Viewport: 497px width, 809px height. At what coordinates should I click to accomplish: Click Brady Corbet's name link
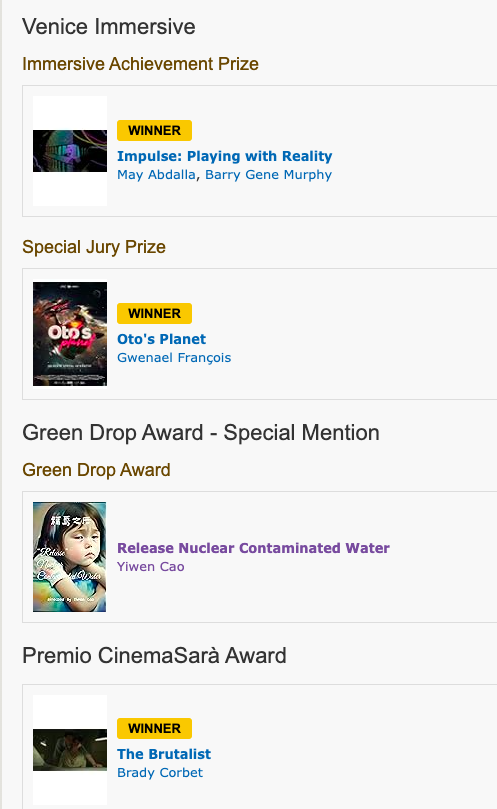(x=160, y=772)
